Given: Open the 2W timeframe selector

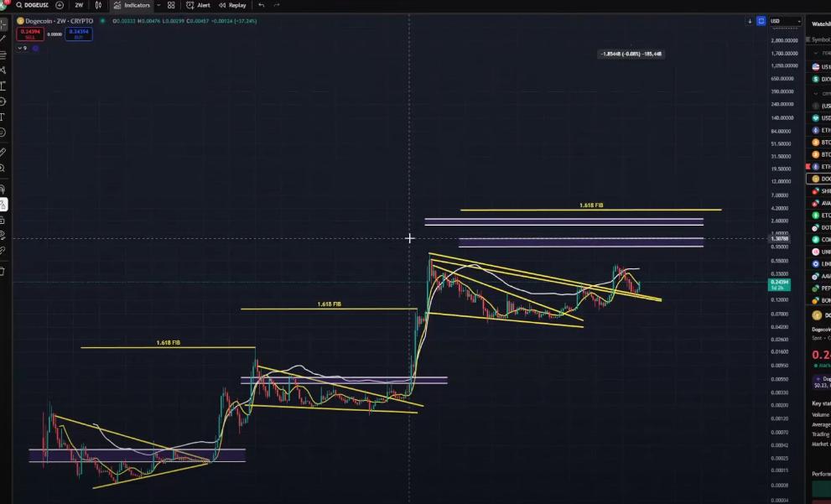Looking at the screenshot, I should tap(79, 5).
